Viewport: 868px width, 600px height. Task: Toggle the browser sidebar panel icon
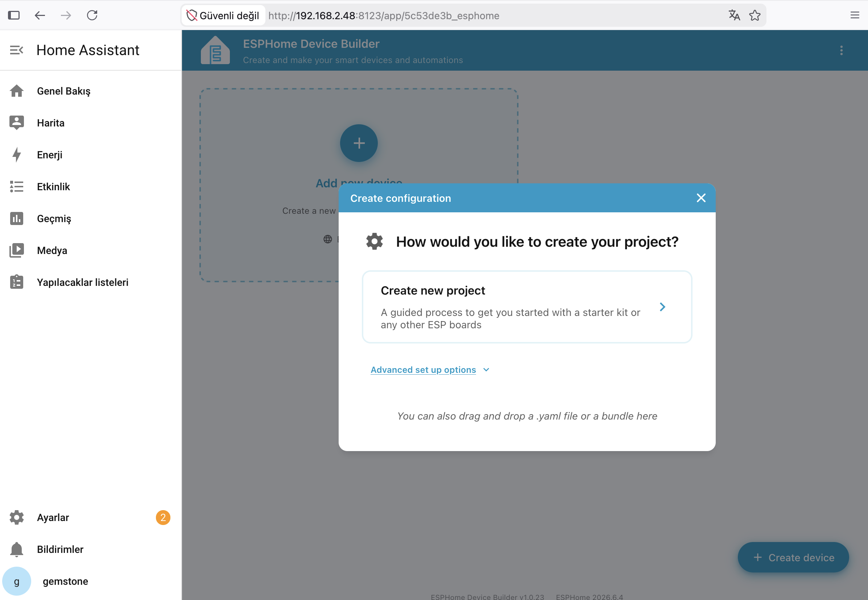tap(14, 16)
